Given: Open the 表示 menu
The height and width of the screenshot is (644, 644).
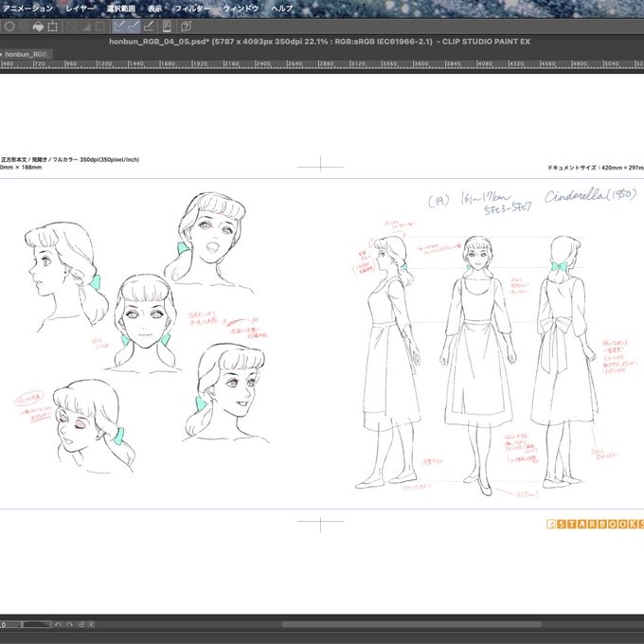Looking at the screenshot, I should coord(154,9).
